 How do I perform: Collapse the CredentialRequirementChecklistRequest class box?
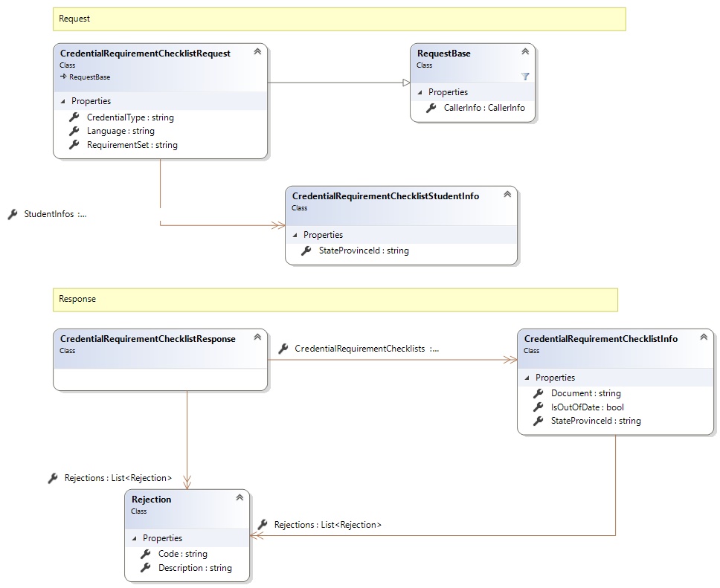click(257, 52)
